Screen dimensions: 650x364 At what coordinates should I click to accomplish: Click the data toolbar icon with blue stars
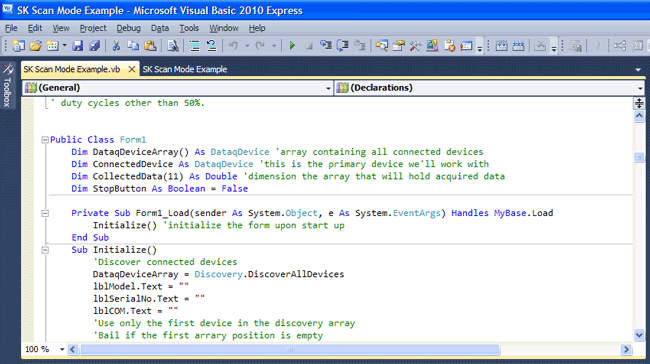[x=519, y=46]
